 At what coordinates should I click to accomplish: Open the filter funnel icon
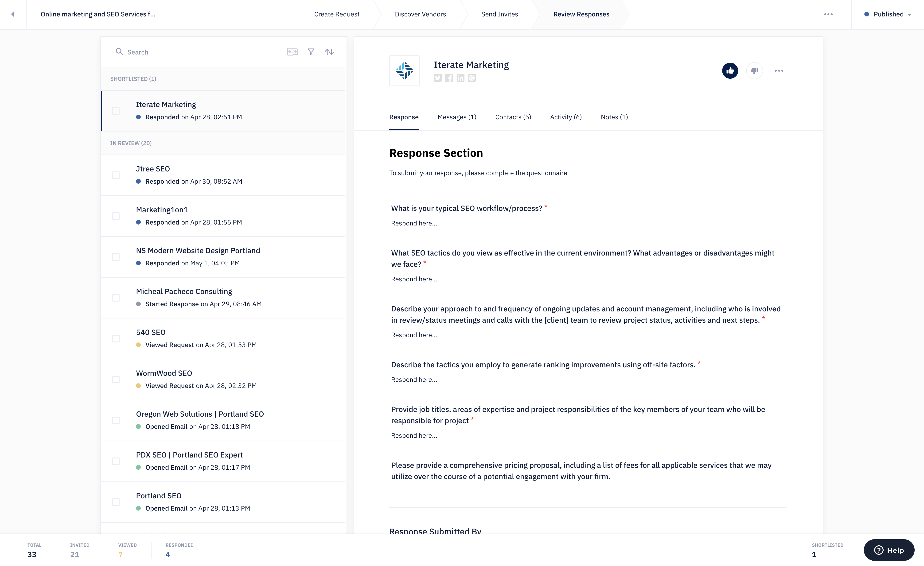click(x=311, y=52)
